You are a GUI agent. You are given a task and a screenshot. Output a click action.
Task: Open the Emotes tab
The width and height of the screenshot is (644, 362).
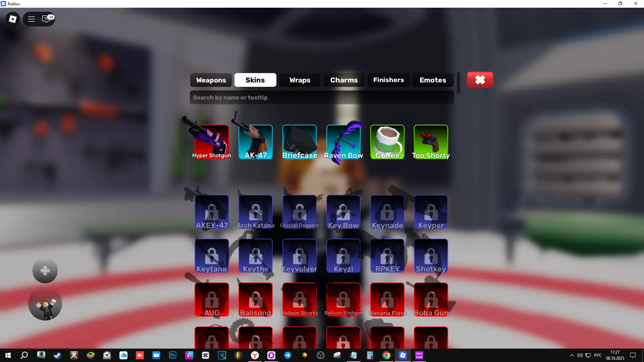[x=433, y=80]
